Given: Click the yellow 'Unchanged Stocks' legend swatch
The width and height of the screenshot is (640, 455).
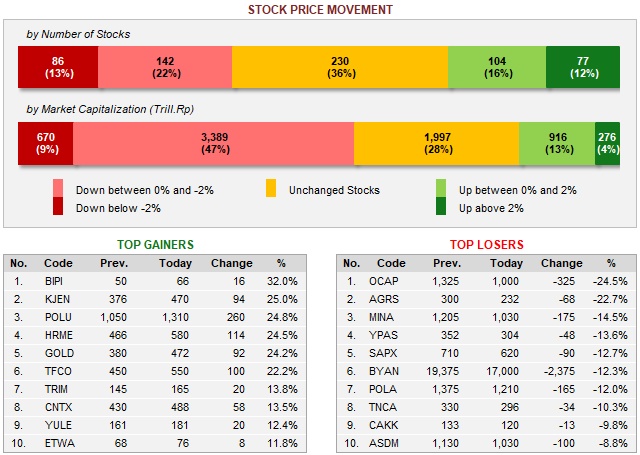Looking at the screenshot, I should point(271,190).
